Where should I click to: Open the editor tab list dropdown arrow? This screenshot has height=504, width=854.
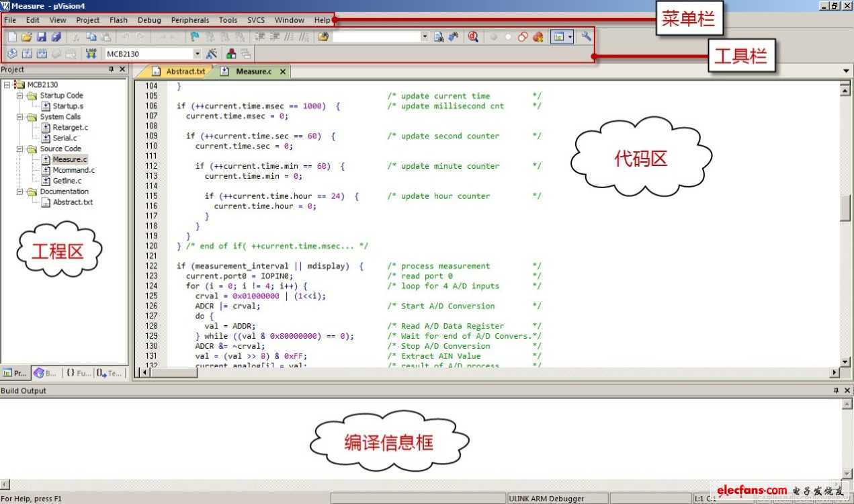click(x=846, y=71)
